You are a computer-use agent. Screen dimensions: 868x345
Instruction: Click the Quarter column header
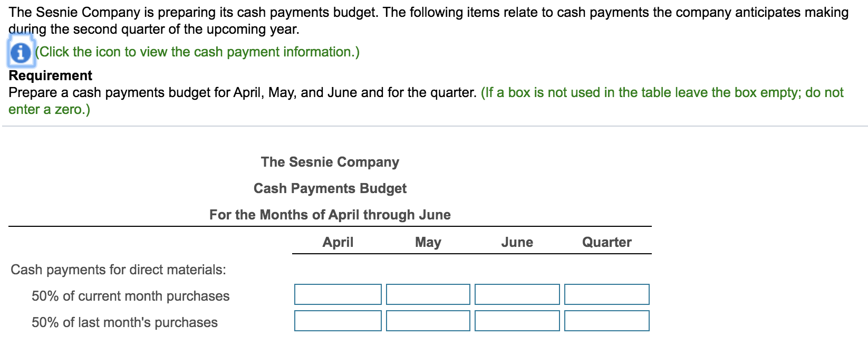click(x=607, y=242)
